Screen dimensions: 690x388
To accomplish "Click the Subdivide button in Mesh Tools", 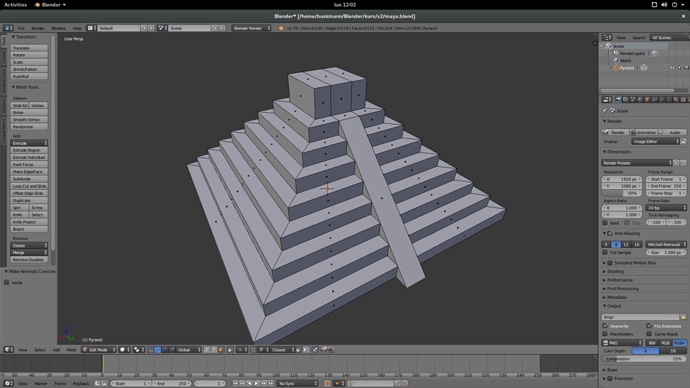I will pyautogui.click(x=29, y=179).
